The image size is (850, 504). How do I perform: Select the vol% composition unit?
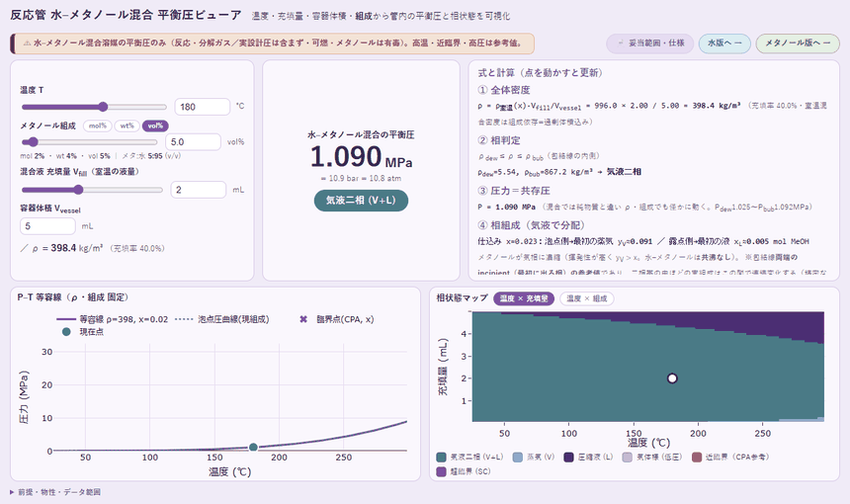coord(155,126)
